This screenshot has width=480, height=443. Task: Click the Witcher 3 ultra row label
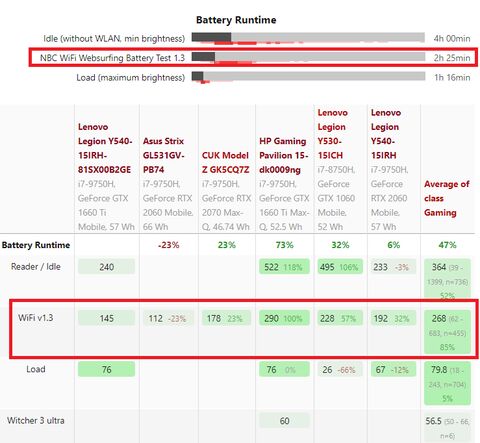36,420
